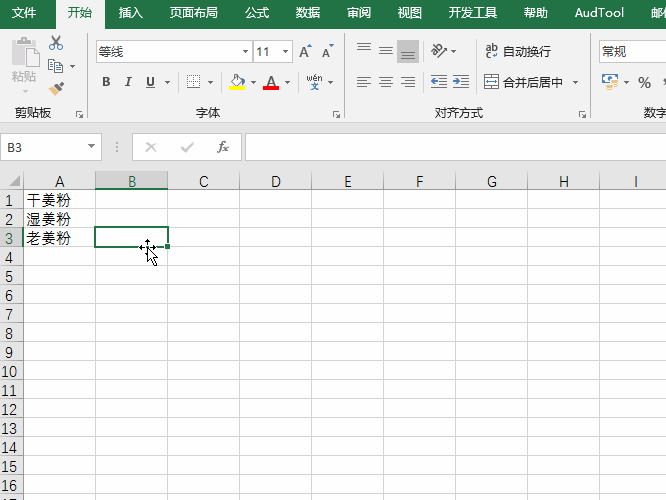Switch to the Formulas (公式) tab
The height and width of the screenshot is (500, 666).
coord(257,13)
